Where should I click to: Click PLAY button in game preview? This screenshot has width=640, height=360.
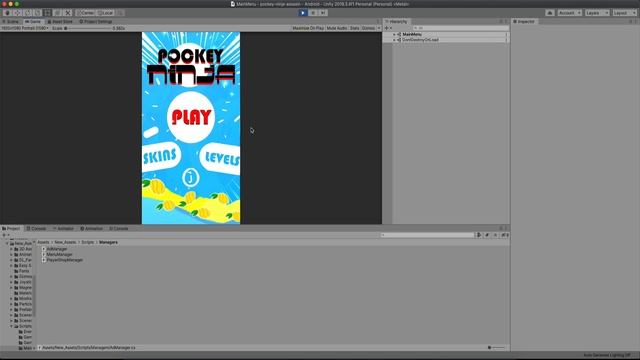click(x=191, y=117)
